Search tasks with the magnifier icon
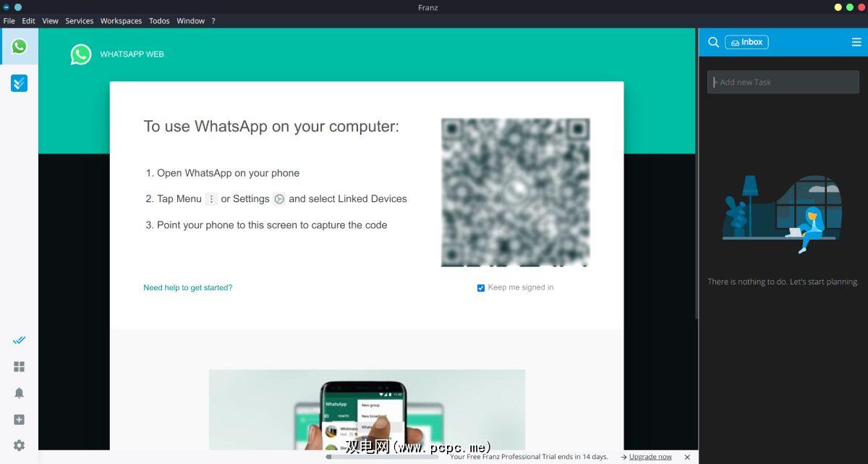The height and width of the screenshot is (464, 868). (x=713, y=42)
